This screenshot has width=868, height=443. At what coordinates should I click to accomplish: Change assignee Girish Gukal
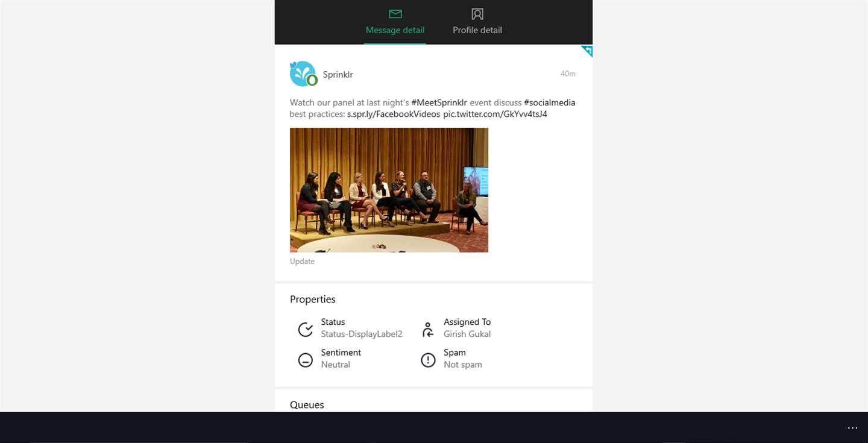click(467, 334)
